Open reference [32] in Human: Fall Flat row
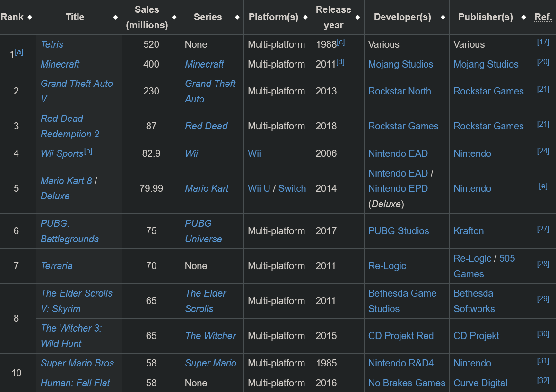The width and height of the screenshot is (556, 392). [543, 381]
